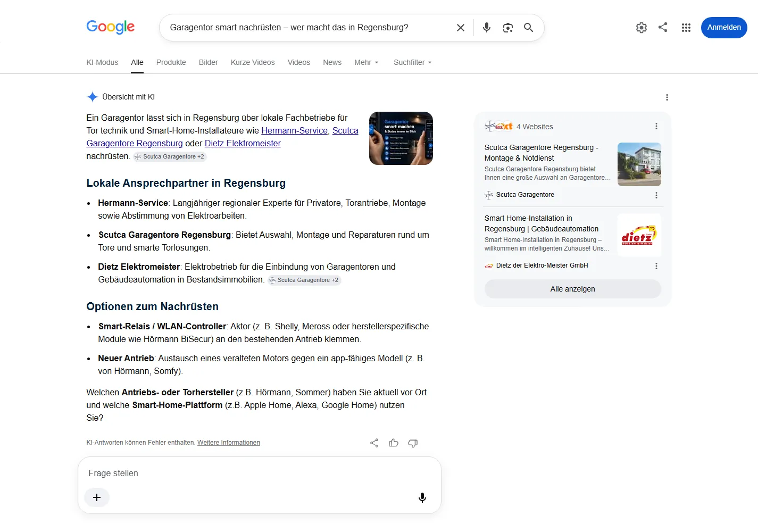Switch to KI-Modus tab
766x532 pixels.
[x=102, y=62]
